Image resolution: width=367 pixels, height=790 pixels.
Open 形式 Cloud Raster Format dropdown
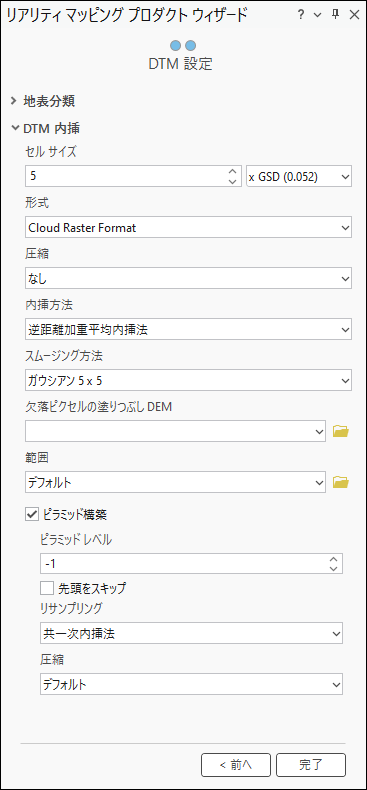pyautogui.click(x=188, y=227)
